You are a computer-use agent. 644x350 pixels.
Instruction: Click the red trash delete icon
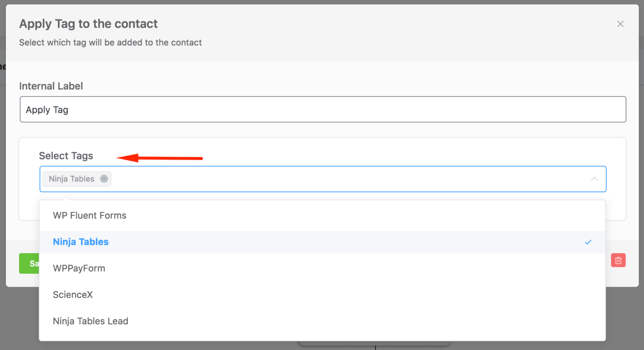pos(618,260)
